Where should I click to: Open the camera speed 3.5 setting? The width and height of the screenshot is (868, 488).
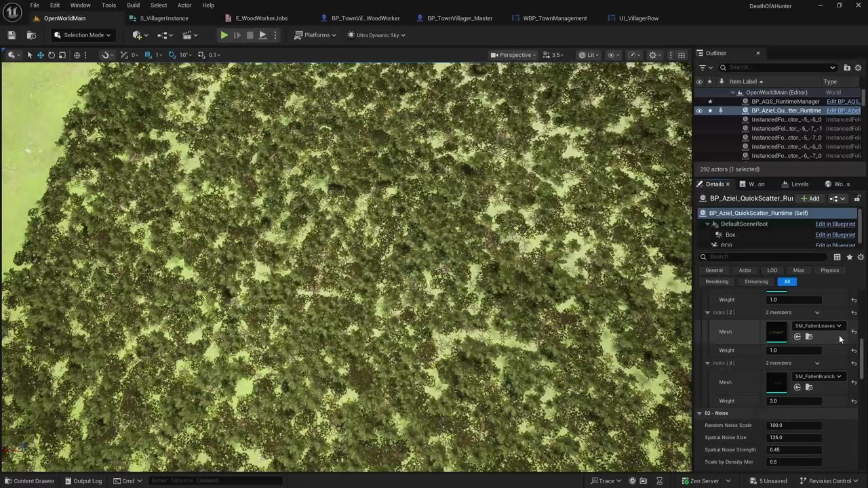553,55
